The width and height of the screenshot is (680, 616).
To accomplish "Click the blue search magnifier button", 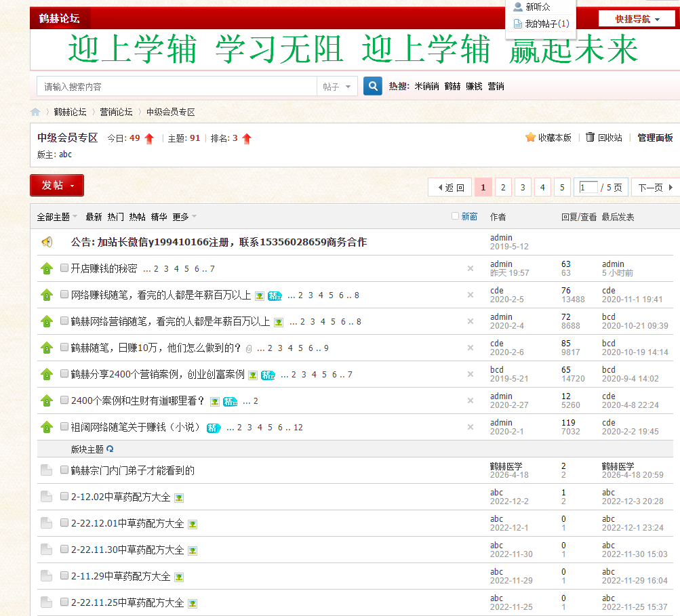I will pos(372,86).
